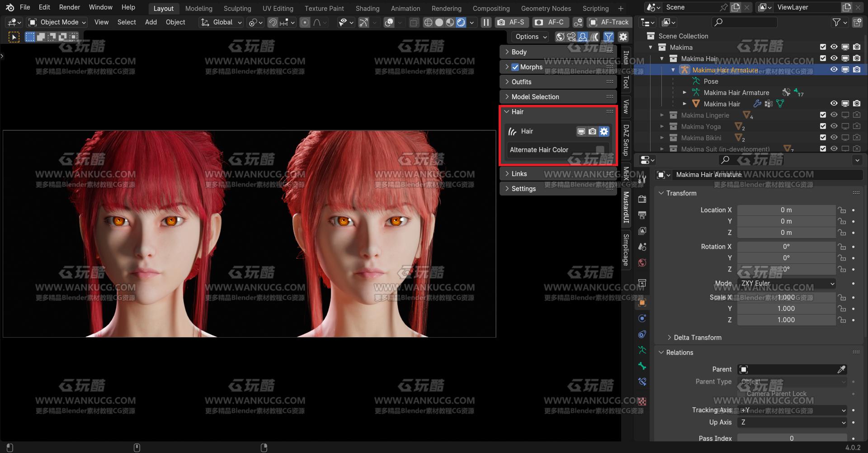Collapse the Makima collection tree arrow
This screenshot has height=453, width=868.
(651, 48)
